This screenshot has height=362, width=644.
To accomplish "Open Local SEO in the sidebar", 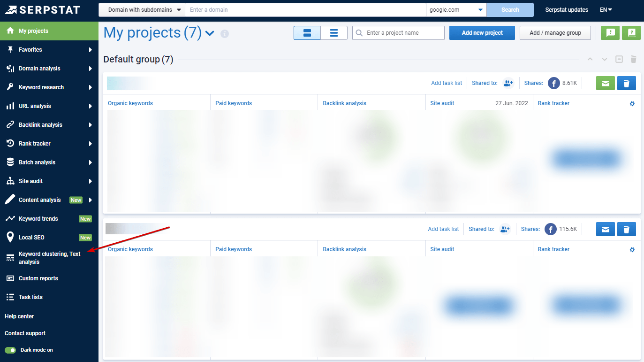I will point(49,238).
